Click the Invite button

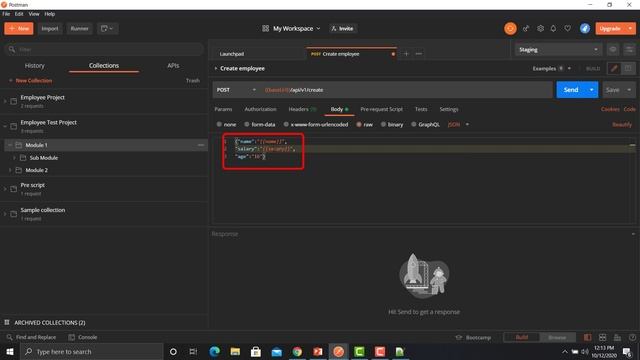(x=342, y=29)
